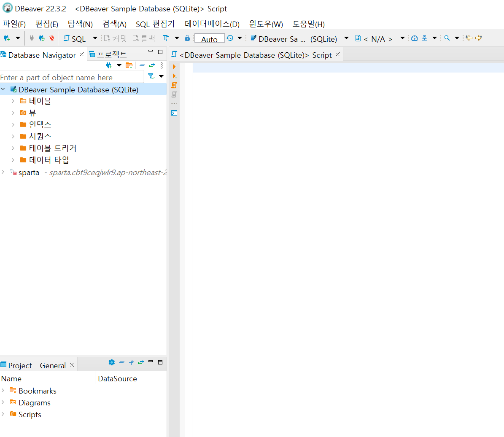Select the 시퀀스 folder in tree

click(40, 136)
